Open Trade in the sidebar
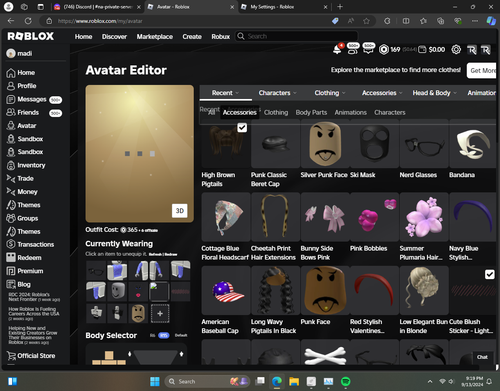The image size is (500, 391). 20,179
